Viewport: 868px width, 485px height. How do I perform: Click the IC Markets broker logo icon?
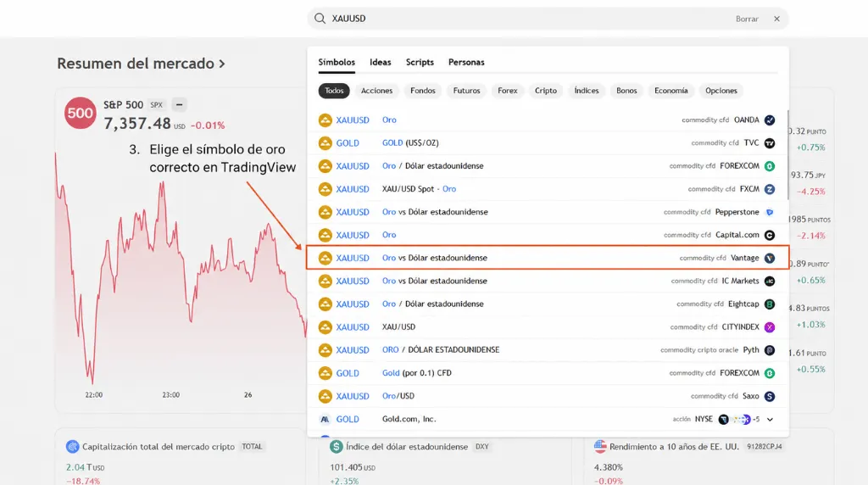770,282
